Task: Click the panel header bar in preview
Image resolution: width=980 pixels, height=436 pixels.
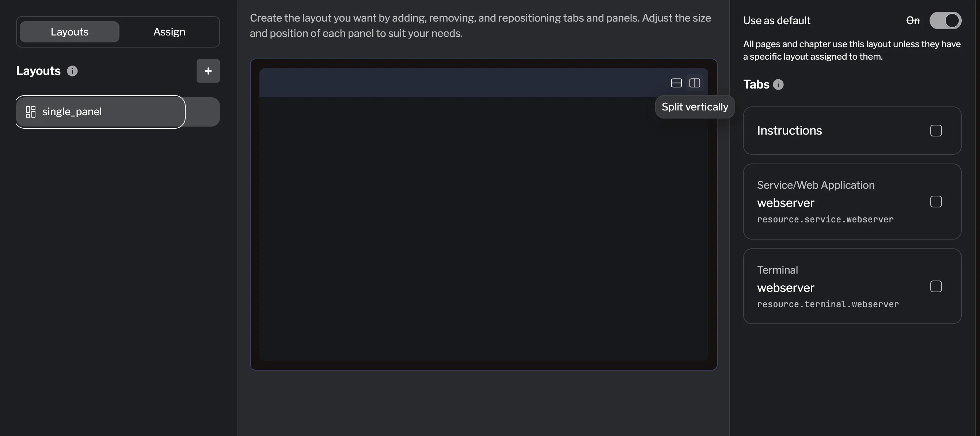Action: click(x=456, y=83)
